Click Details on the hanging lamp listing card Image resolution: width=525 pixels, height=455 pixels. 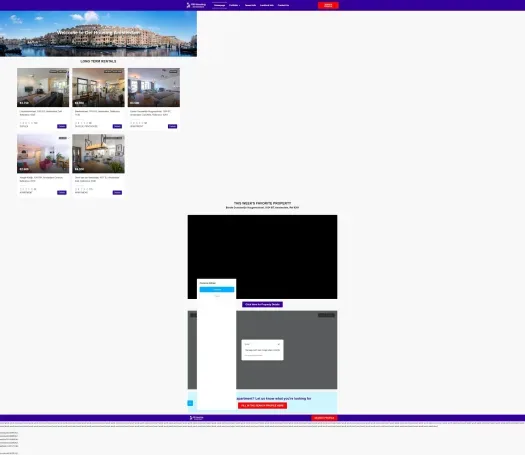coord(117,193)
